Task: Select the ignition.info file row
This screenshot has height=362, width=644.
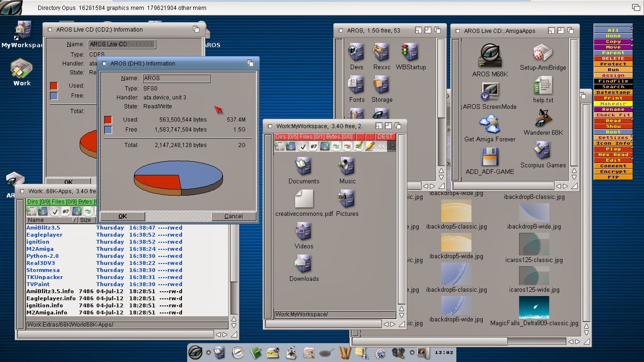Action: (127, 305)
